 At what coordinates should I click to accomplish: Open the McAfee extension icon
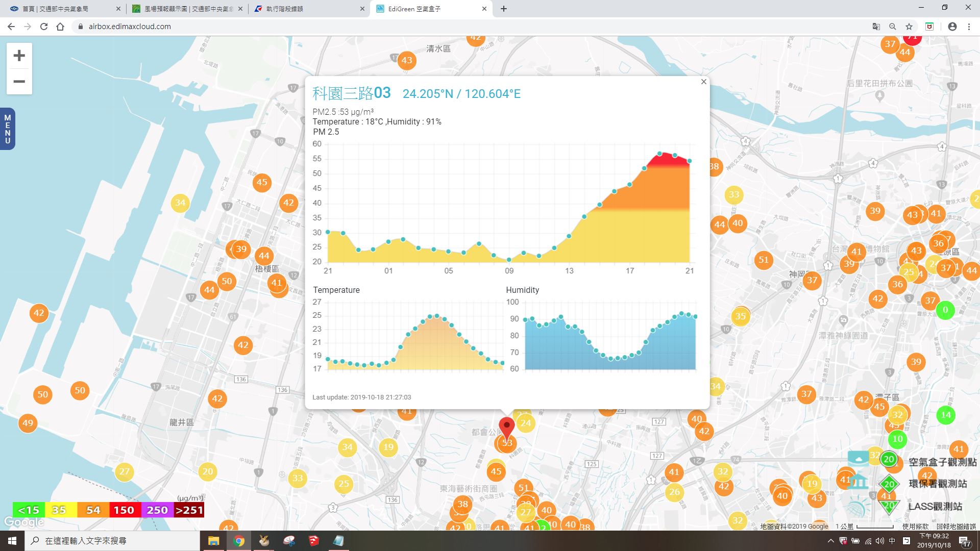[929, 27]
